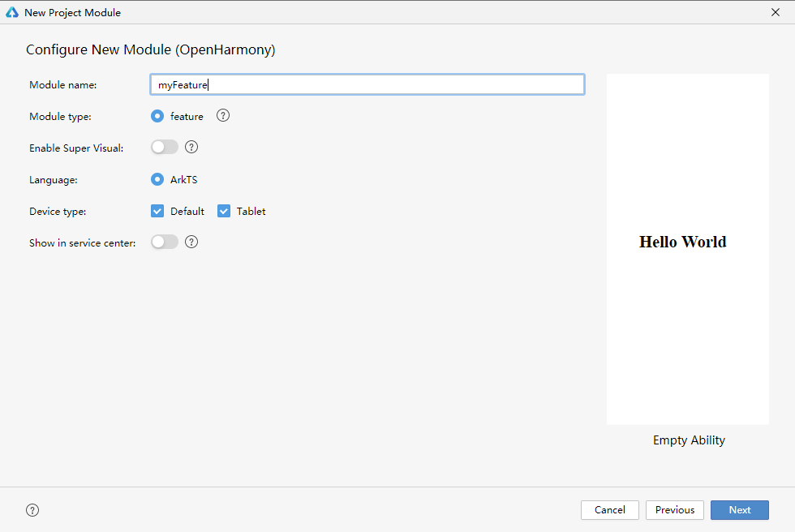Select the ArkTS language radio button
Viewport: 795px width, 532px height.
tap(157, 179)
